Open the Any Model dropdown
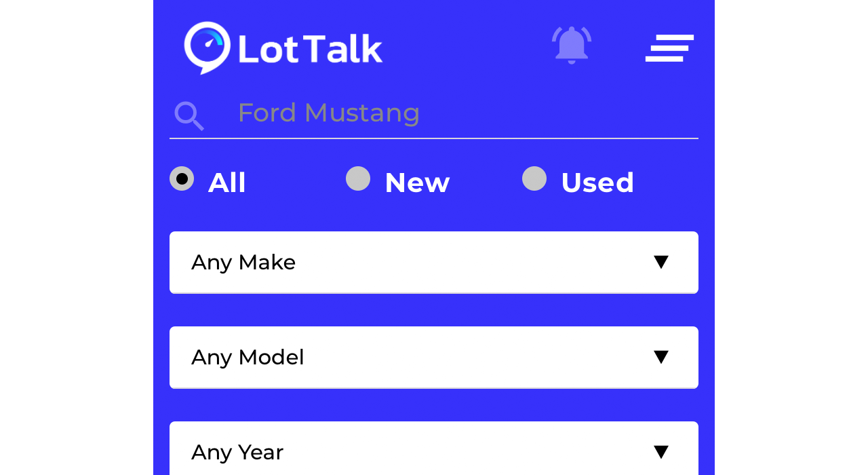This screenshot has width=868, height=475. [x=434, y=358]
